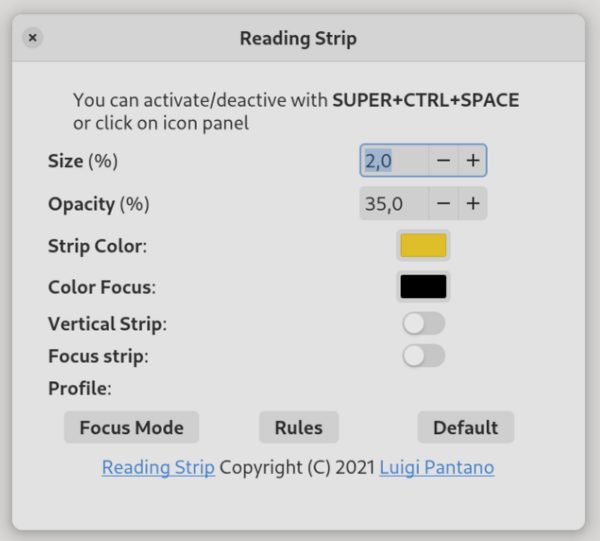This screenshot has height=541, width=600.
Task: Open the black Color Focus picker
Action: coord(423,286)
